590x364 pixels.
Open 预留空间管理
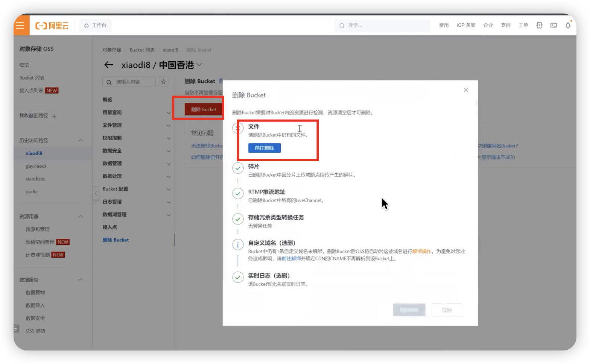tap(40, 242)
